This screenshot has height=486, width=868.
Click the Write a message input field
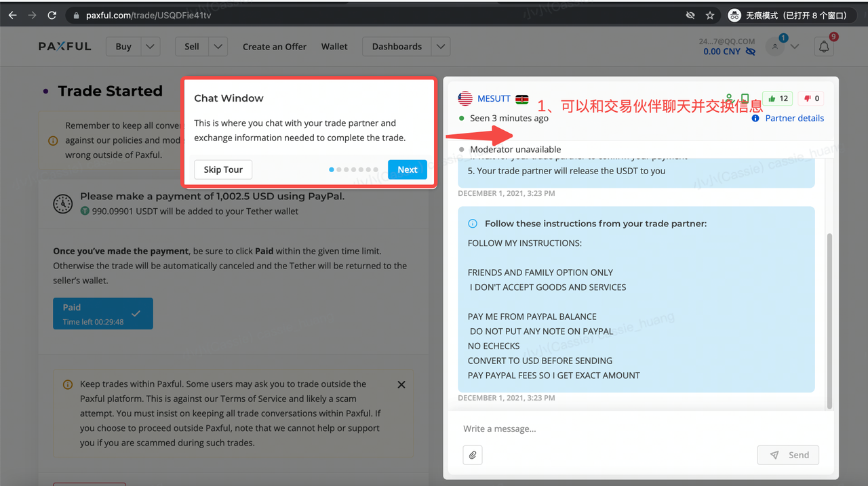click(x=637, y=428)
